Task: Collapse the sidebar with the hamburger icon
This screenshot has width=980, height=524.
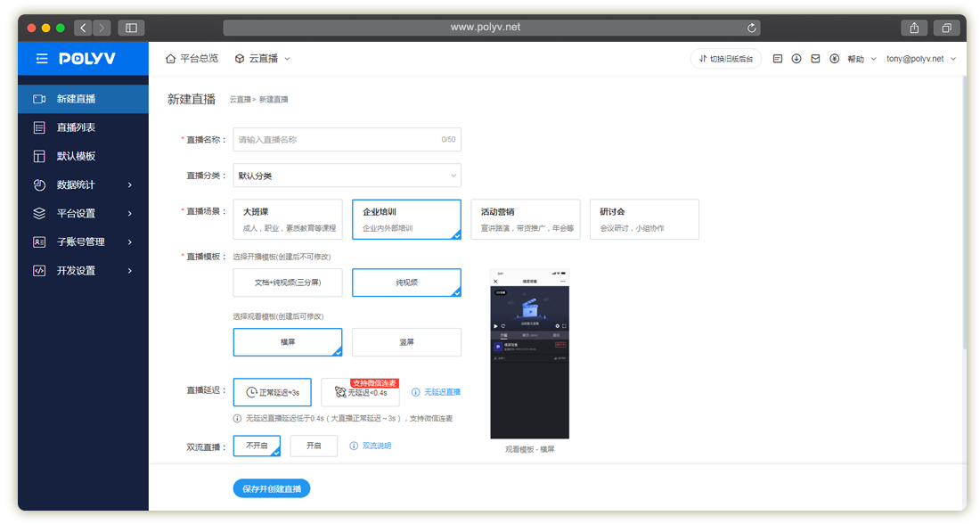Action: (x=42, y=59)
